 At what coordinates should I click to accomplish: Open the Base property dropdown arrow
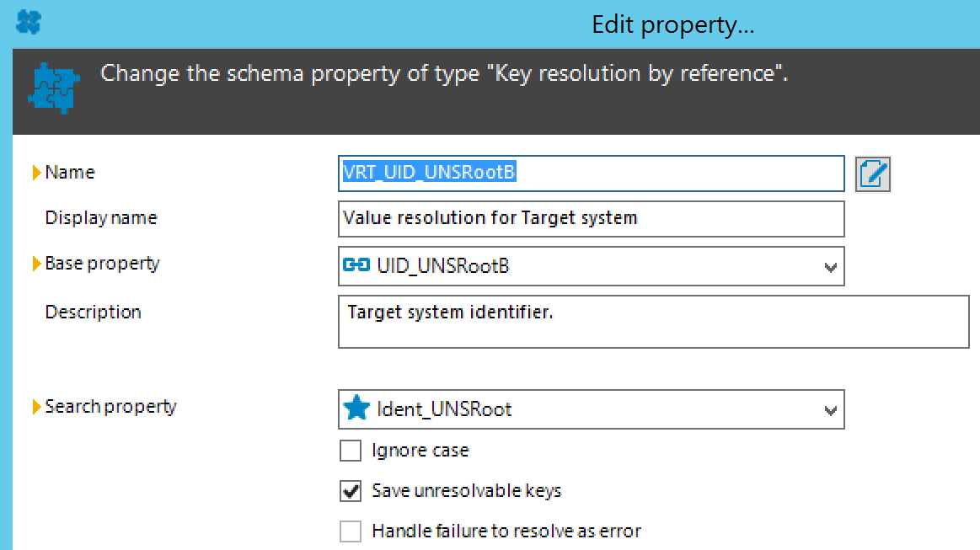coord(830,268)
